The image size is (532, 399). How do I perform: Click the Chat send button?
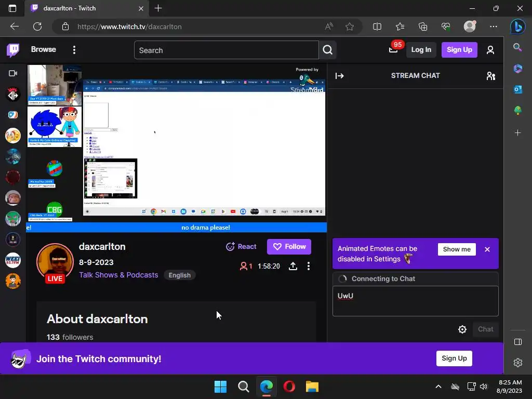[486, 329]
